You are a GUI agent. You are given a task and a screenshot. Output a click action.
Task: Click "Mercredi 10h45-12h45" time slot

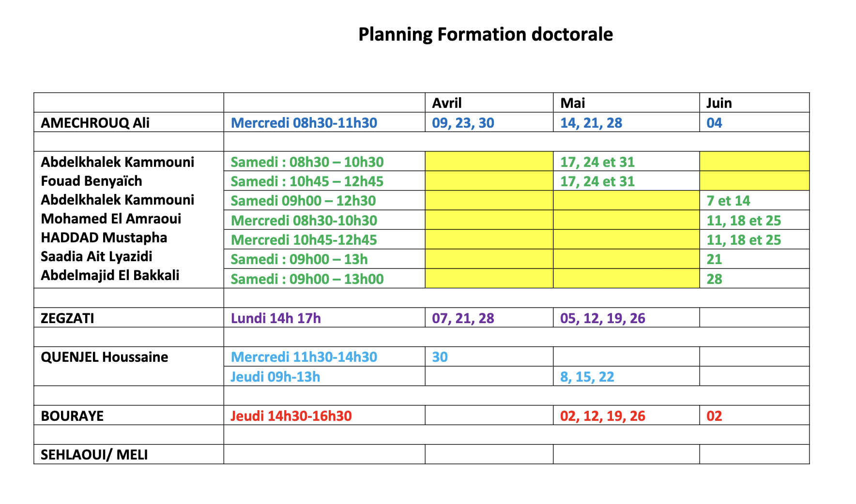[304, 240]
